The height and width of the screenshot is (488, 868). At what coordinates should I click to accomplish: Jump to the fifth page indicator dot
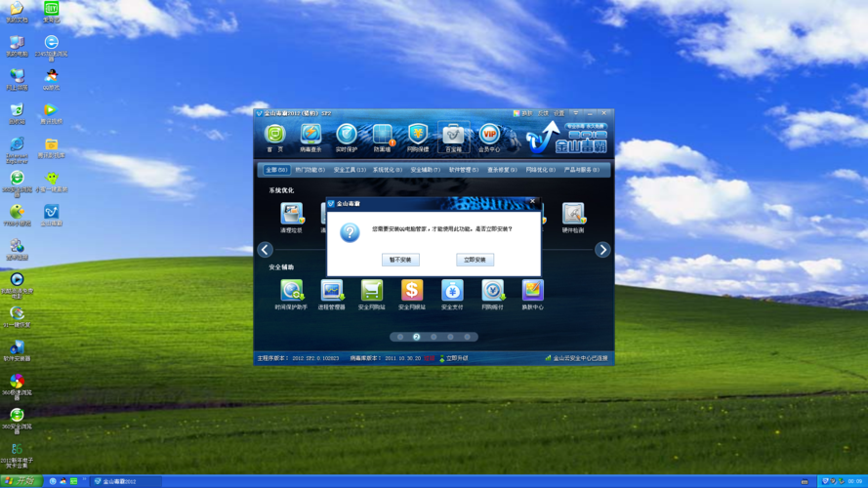(467, 337)
